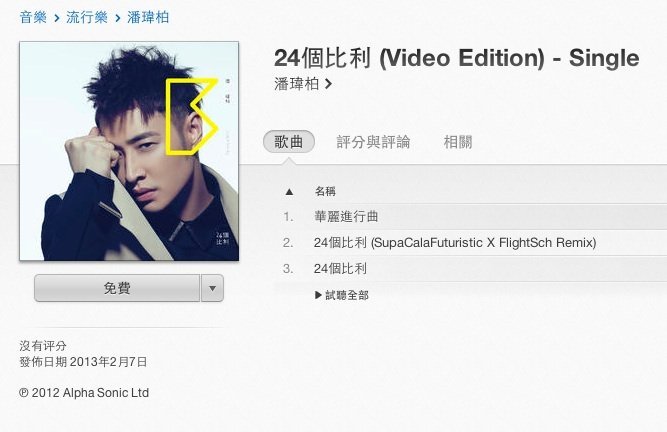Click the album cover artwork
This screenshot has height=432, width=667.
(x=129, y=151)
